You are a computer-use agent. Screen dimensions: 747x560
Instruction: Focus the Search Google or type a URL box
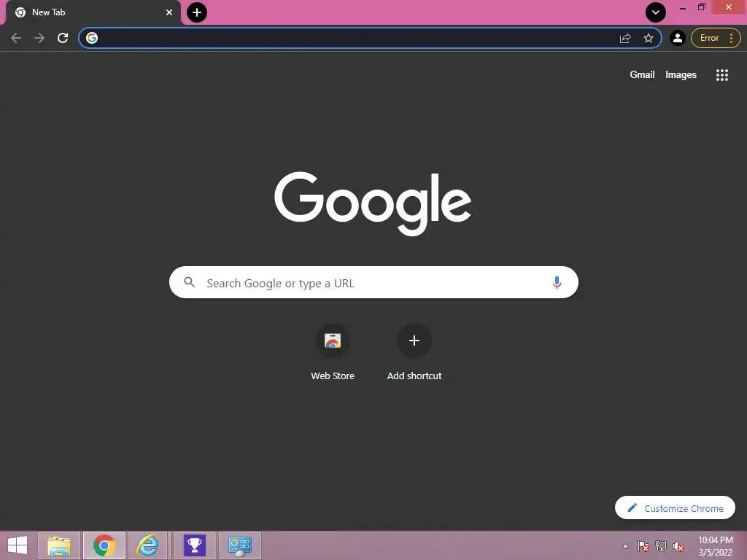tap(373, 282)
